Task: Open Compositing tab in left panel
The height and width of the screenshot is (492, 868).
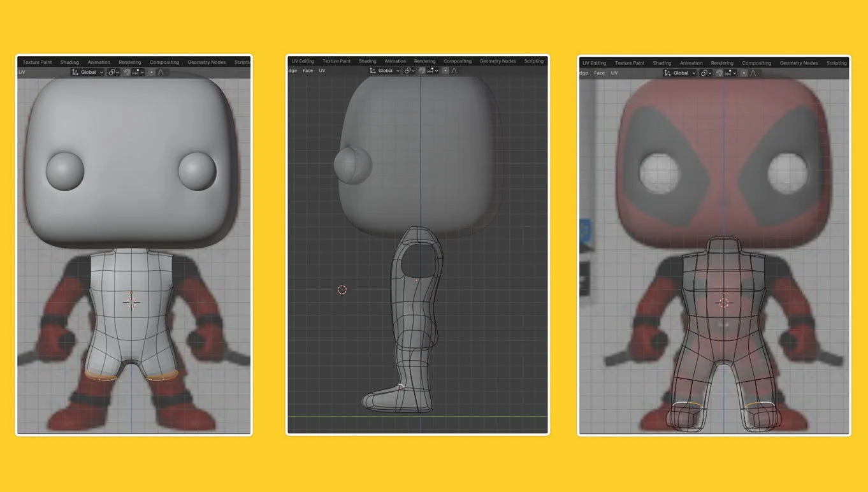Action: click(164, 62)
